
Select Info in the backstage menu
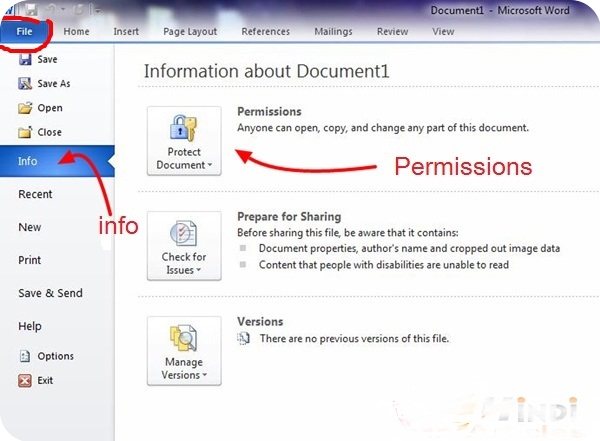click(x=57, y=161)
